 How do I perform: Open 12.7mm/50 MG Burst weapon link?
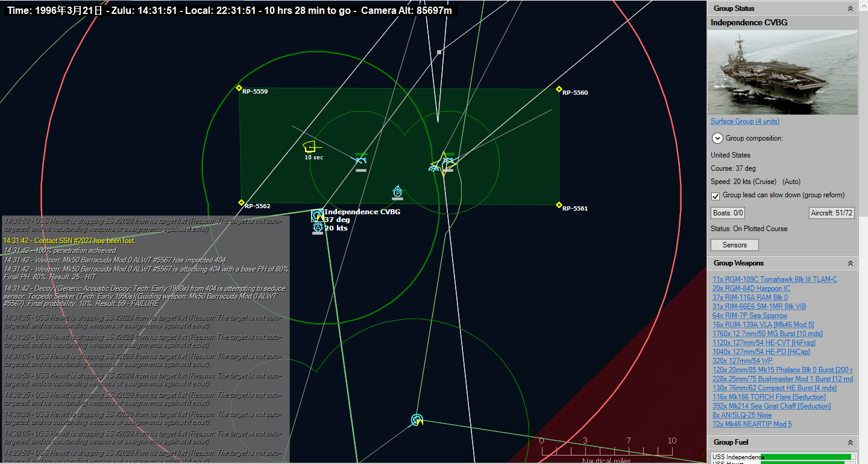pos(767,334)
